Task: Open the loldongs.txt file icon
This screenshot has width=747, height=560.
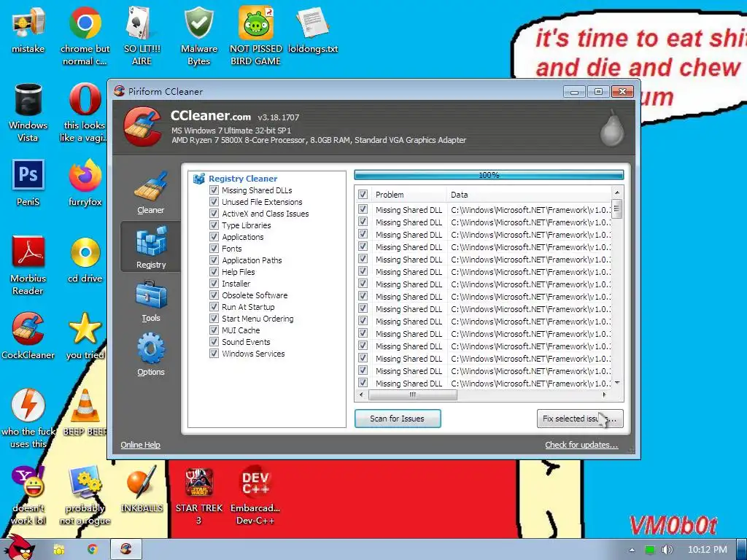Action: [312, 30]
